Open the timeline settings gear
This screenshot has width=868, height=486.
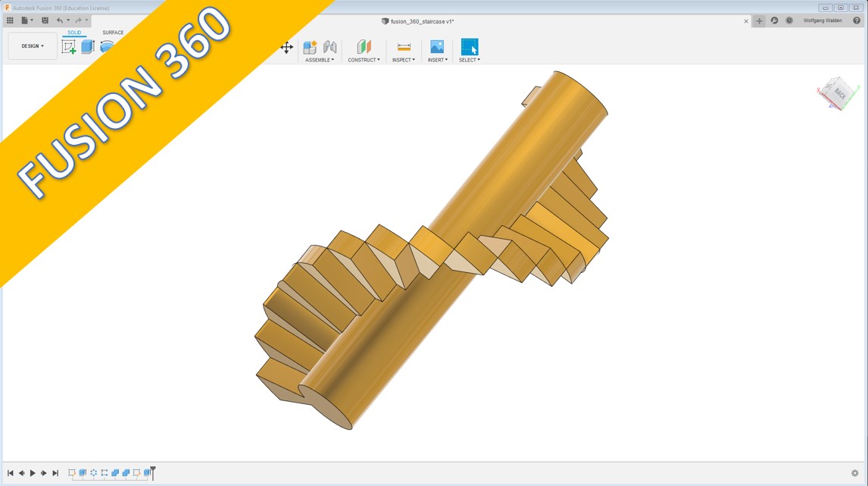pyautogui.click(x=854, y=472)
